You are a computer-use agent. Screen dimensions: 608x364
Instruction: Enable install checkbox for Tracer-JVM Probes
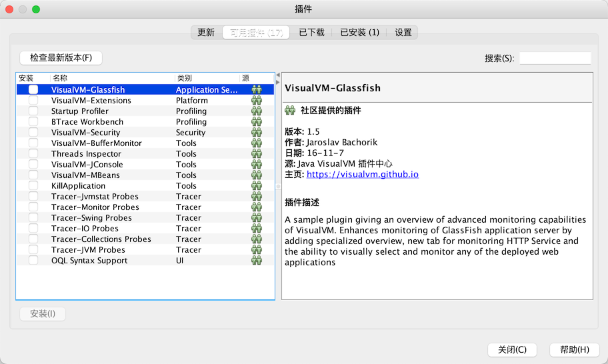(33, 250)
